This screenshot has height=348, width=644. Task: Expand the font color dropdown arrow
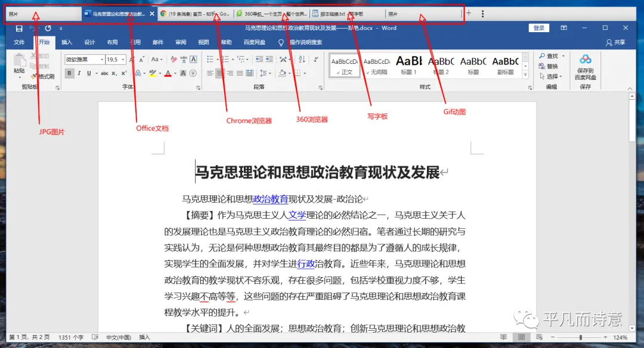[x=175, y=73]
